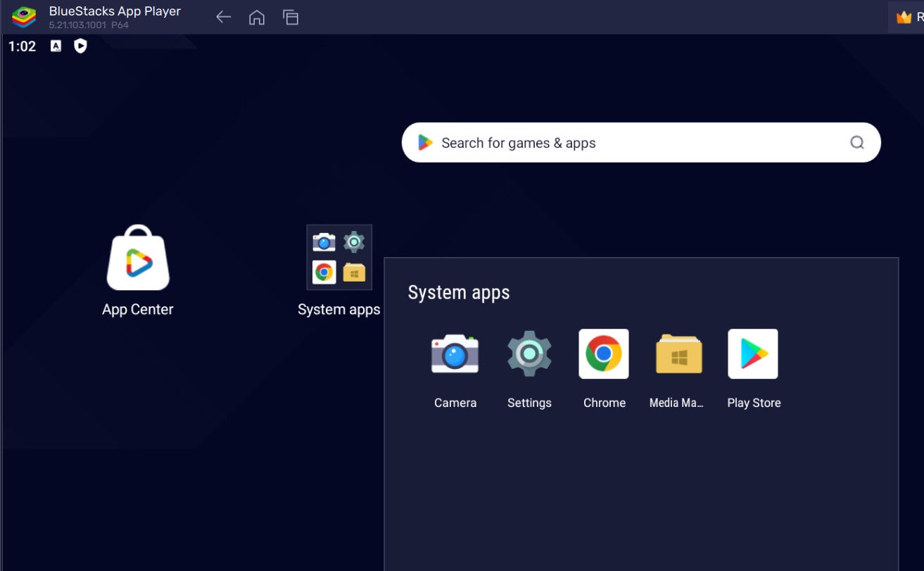924x571 pixels.
Task: Launch Chrome from System apps
Action: click(603, 353)
